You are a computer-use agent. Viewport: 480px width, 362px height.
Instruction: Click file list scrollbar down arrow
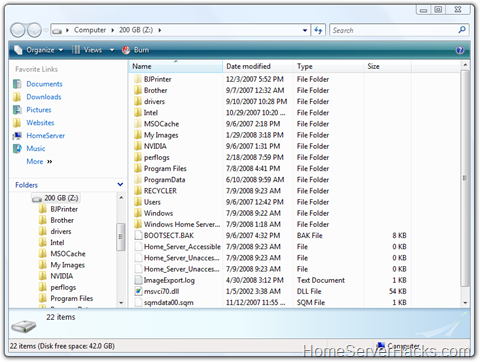(x=465, y=303)
